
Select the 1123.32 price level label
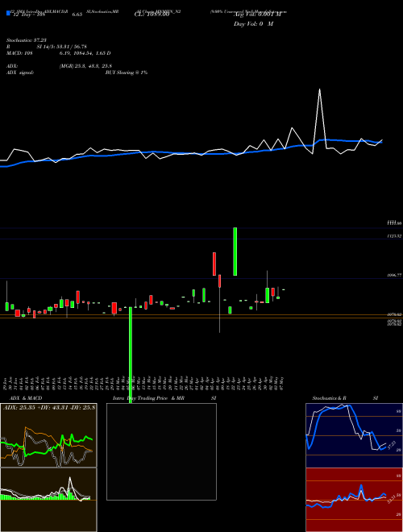[394, 236]
